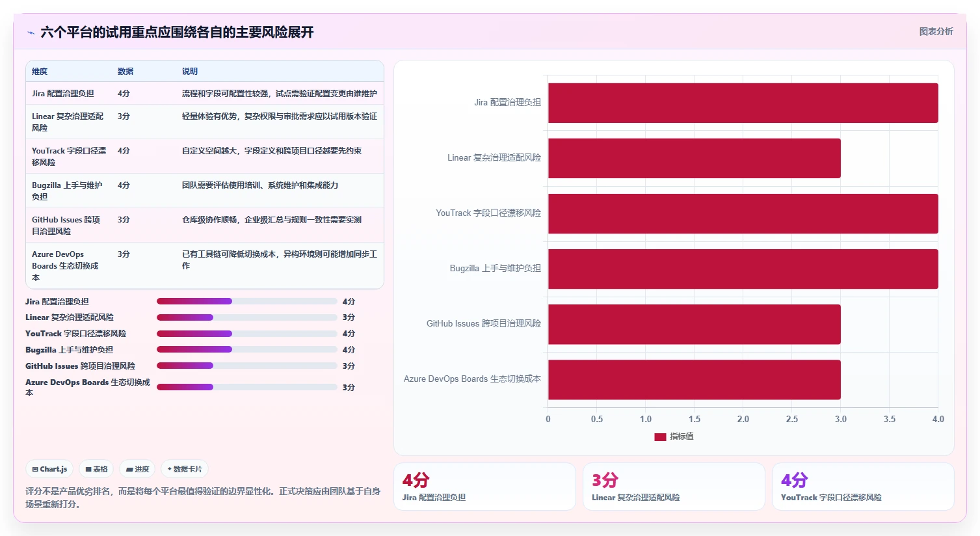Click the YouTrack 字段口径漂移风险 chart bar
The height and width of the screenshot is (536, 980).
[743, 213]
